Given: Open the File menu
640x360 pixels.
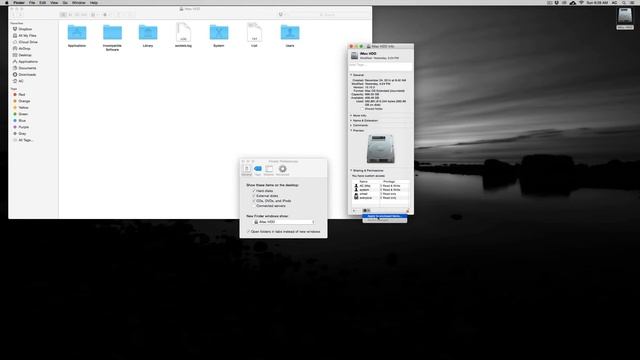Looking at the screenshot, I should (x=32, y=2).
